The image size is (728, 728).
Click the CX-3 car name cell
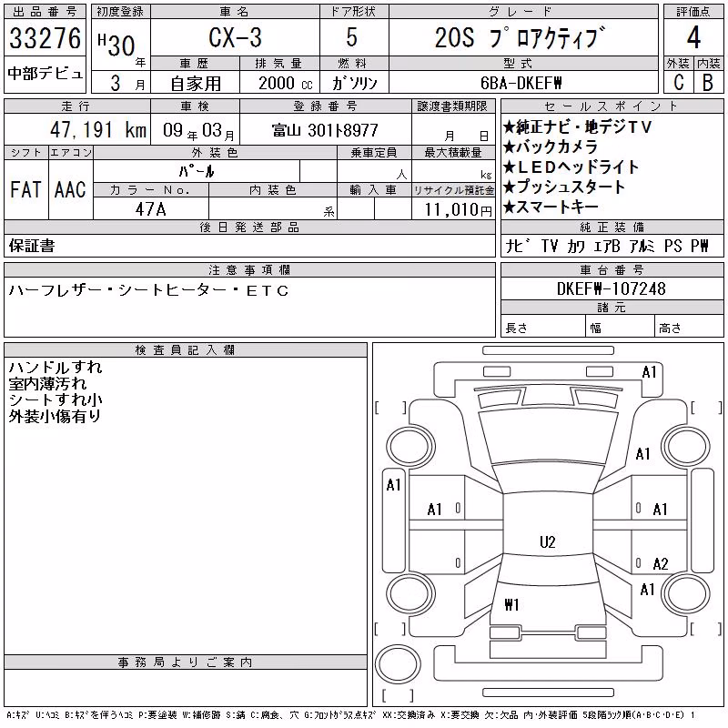pyautogui.click(x=236, y=37)
